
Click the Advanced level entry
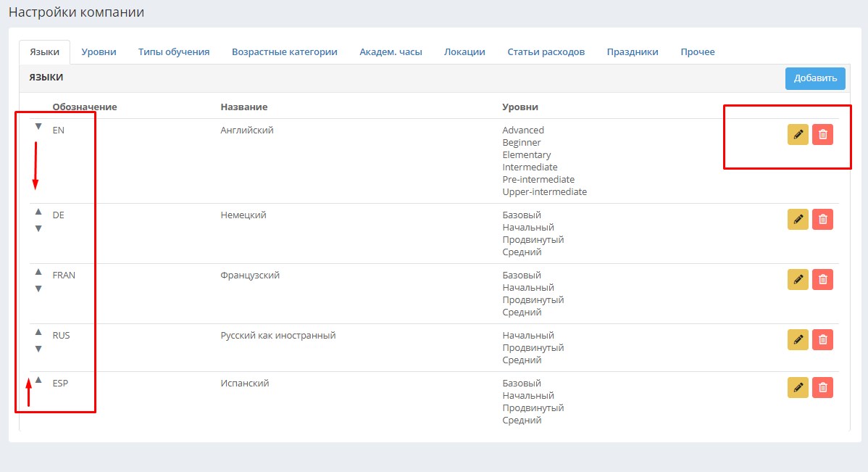523,131
